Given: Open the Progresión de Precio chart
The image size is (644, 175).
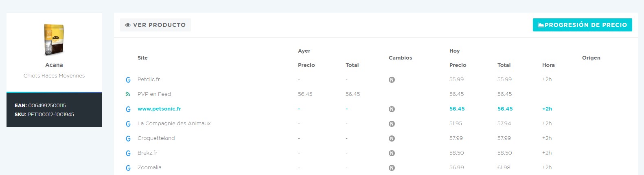Looking at the screenshot, I should click(x=582, y=25).
